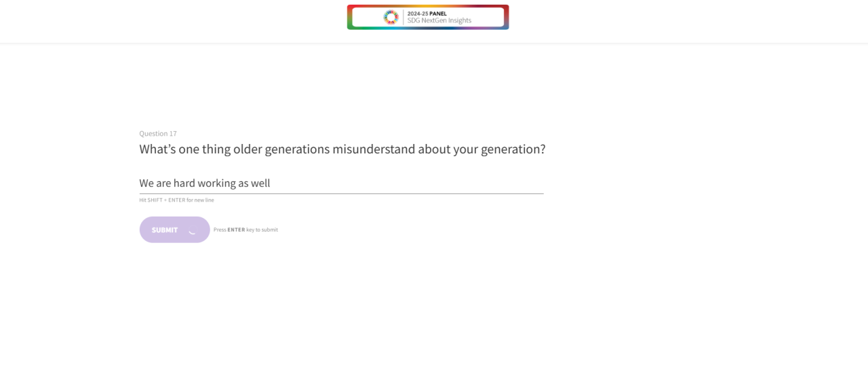Click the word "We" in the answer
Viewport: 868px width, 368px height.
click(146, 183)
